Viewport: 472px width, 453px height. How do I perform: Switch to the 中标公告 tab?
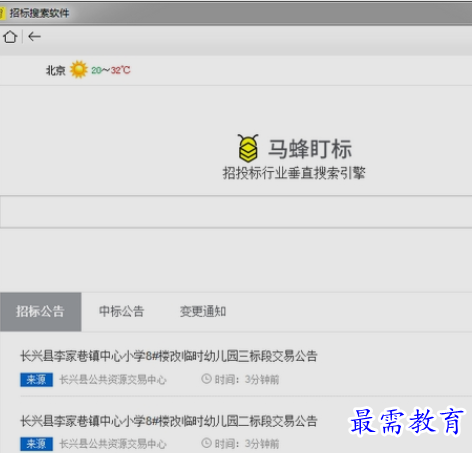click(x=121, y=311)
